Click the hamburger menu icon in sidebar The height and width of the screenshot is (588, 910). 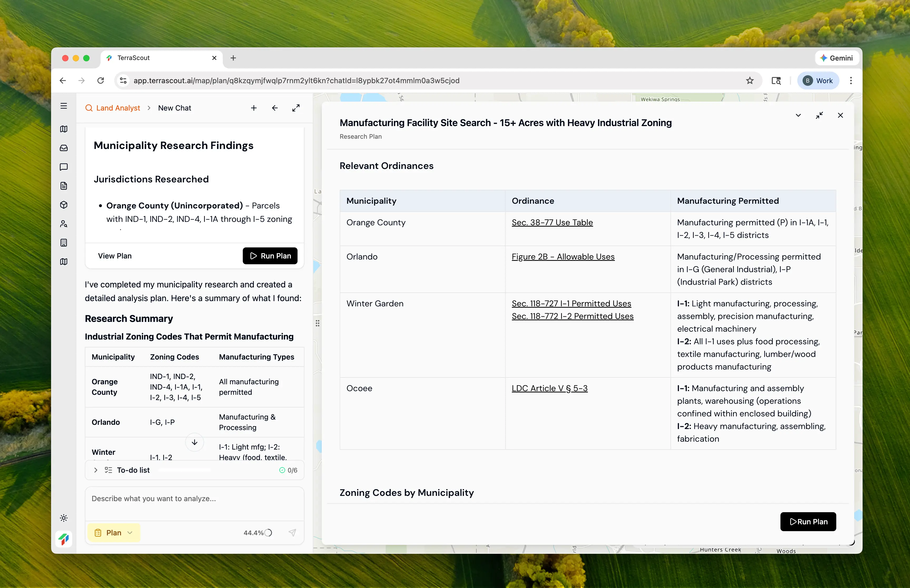tap(64, 106)
